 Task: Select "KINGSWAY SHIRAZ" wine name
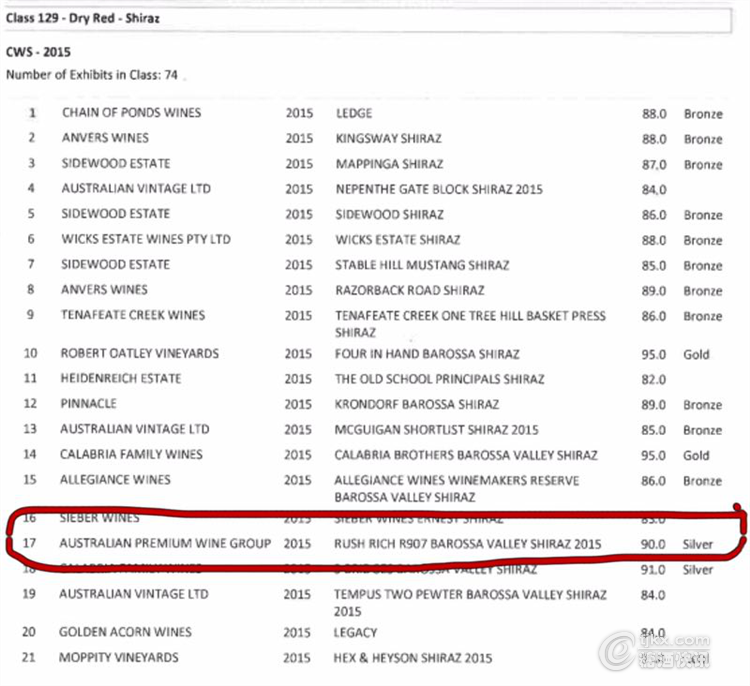[x=388, y=139]
